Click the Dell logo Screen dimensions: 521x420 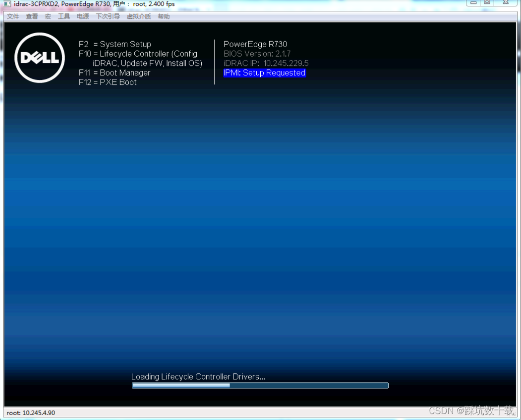(40, 58)
